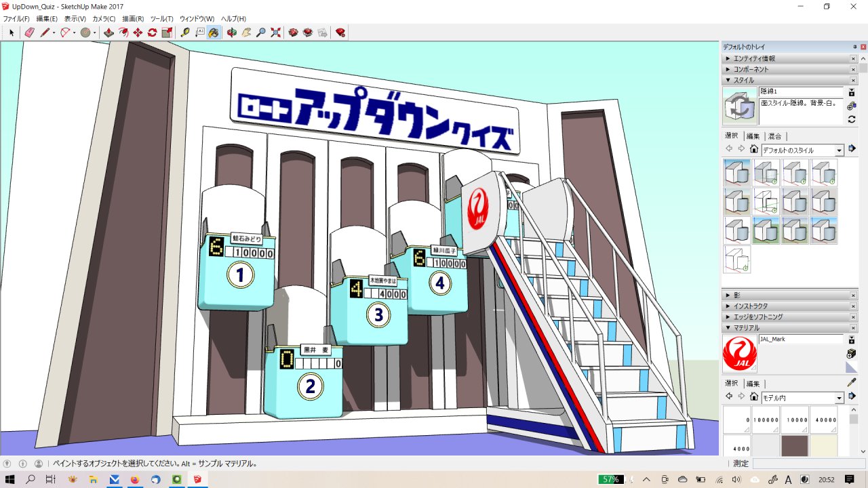
Task: Choose the Pan hand tool
Action: point(246,32)
